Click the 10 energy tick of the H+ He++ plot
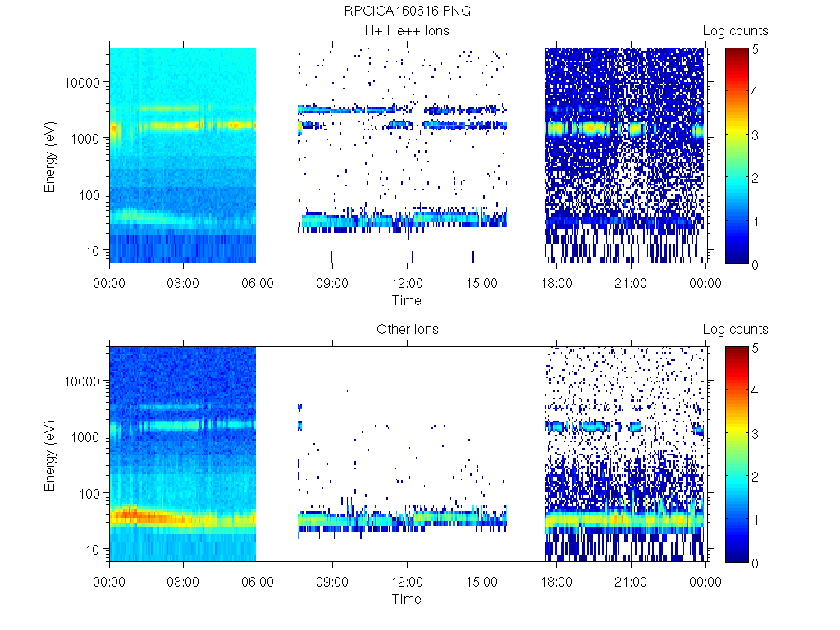The image size is (840, 630). 93,251
